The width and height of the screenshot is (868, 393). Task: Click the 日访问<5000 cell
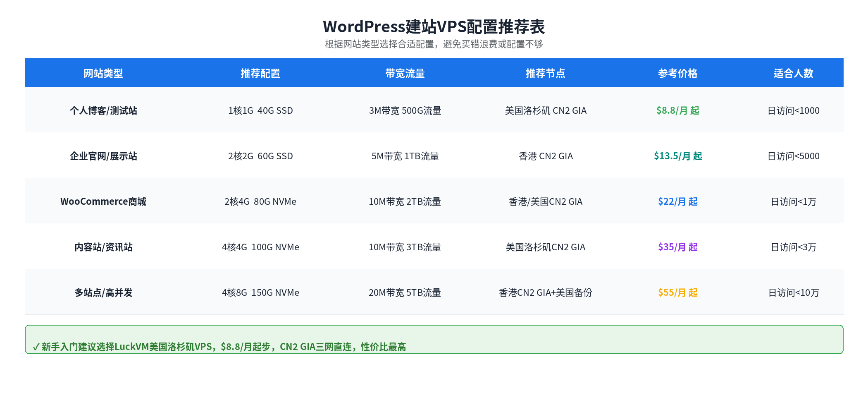794,156
